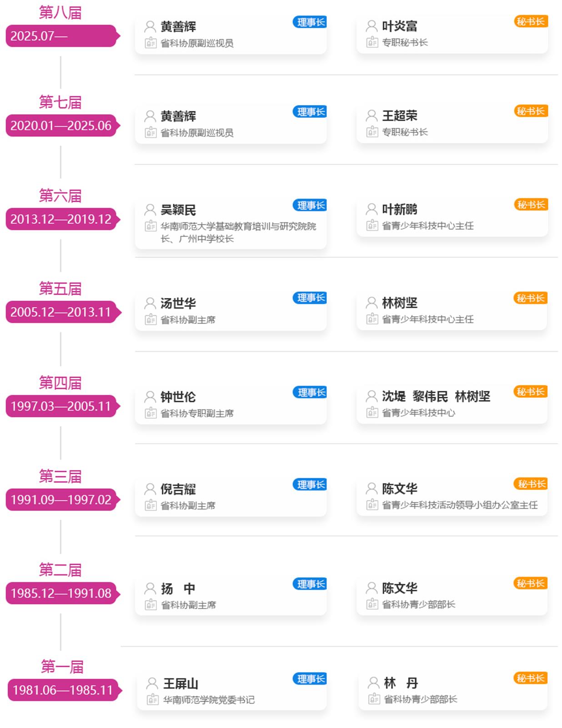Screen dimensions: 562x728
Task: Click the ID card icon beside 华南师范学院党委书记
Action: [153, 699]
